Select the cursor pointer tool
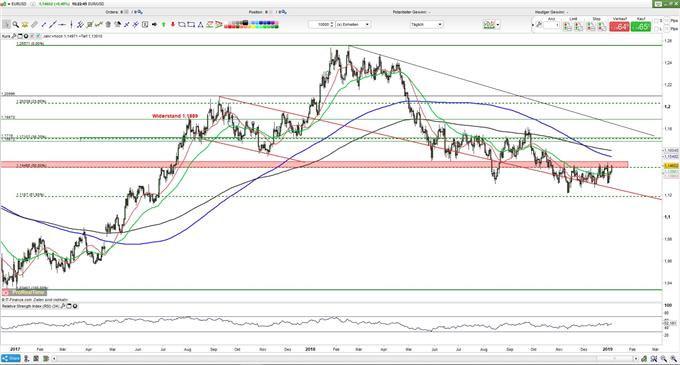Image resolution: width=680 pixels, height=365 pixels. pos(6,25)
